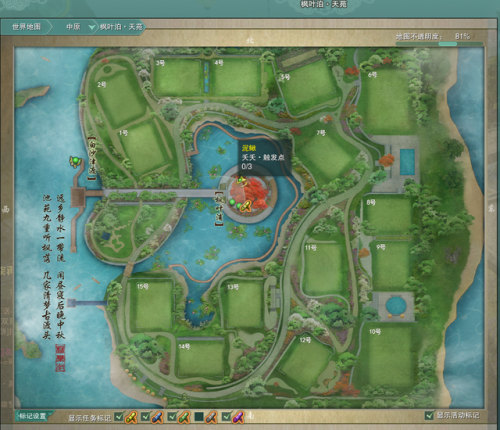Click the yellow scroll quest icon on maple island

click(246, 206)
